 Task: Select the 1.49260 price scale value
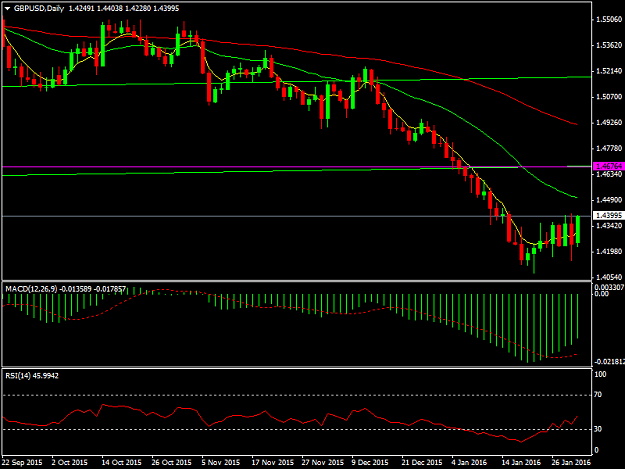click(x=609, y=122)
